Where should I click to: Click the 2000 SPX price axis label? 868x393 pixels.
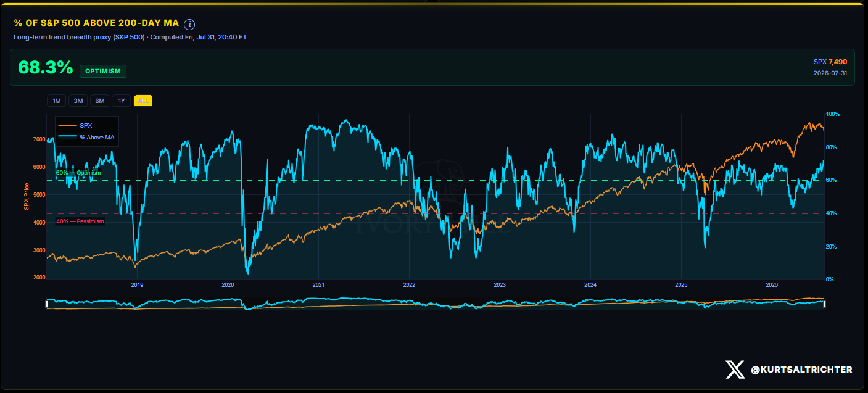coord(39,278)
